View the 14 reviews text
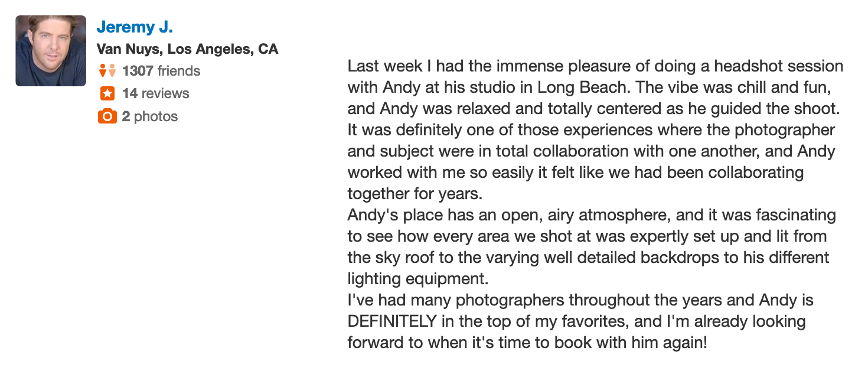This screenshot has width=868, height=377. click(156, 94)
